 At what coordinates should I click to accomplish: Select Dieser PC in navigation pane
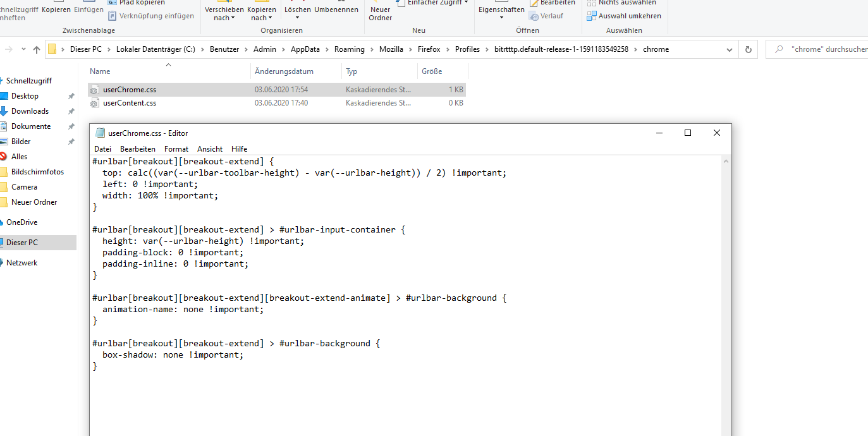click(22, 243)
